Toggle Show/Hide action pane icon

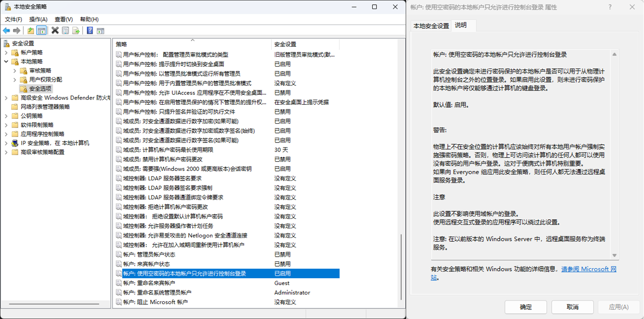click(x=100, y=30)
